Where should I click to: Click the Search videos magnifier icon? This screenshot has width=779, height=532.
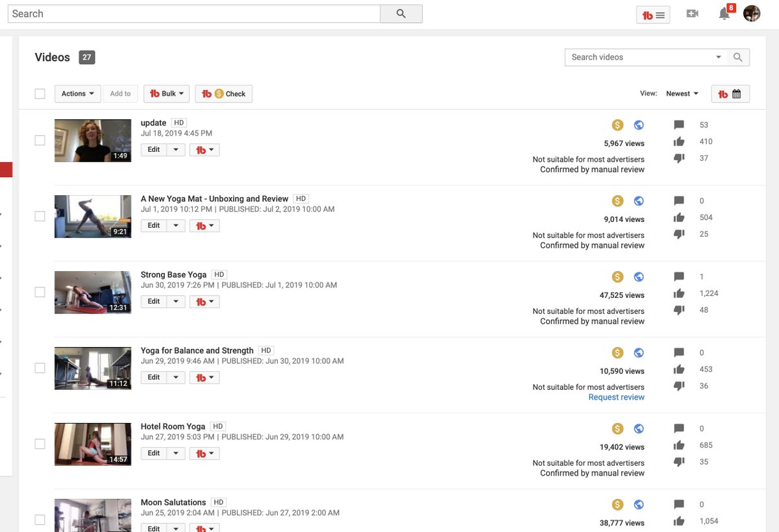738,57
